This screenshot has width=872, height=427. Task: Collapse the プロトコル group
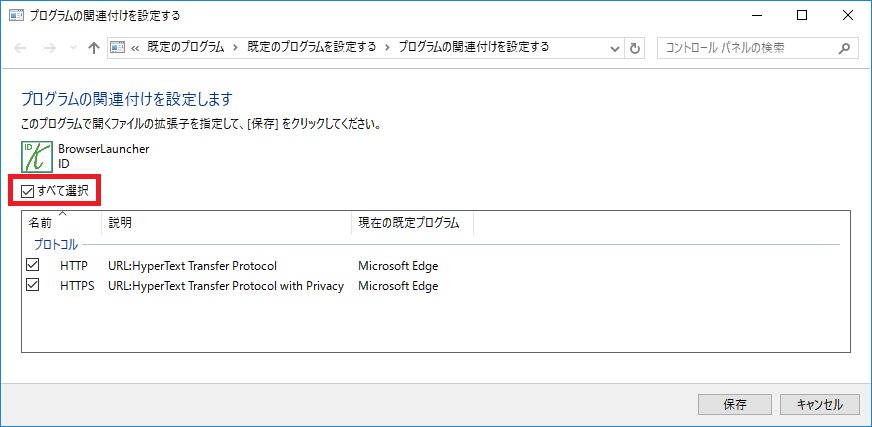[x=55, y=244]
